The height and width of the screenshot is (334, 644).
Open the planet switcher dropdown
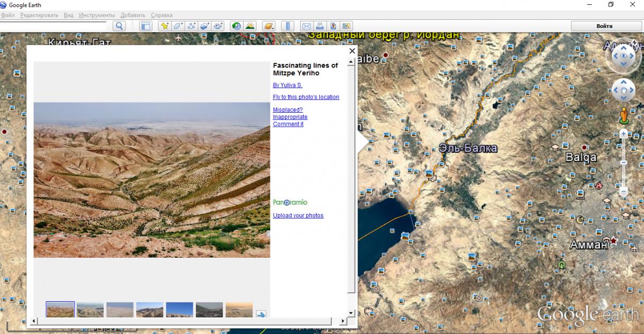pos(268,26)
